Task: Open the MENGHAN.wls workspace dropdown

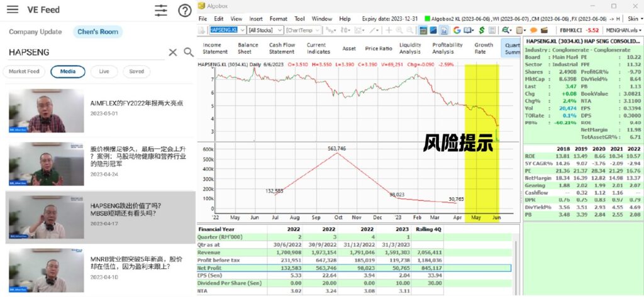Action: click(625, 30)
